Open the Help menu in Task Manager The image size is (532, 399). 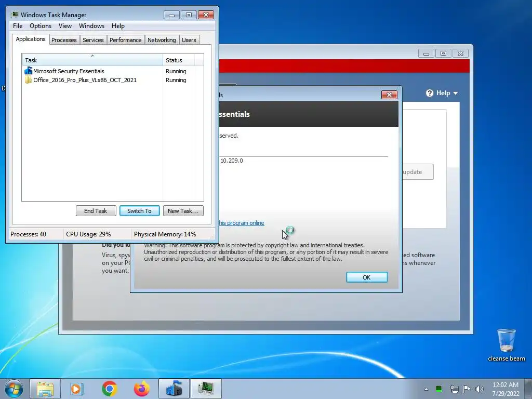point(118,26)
